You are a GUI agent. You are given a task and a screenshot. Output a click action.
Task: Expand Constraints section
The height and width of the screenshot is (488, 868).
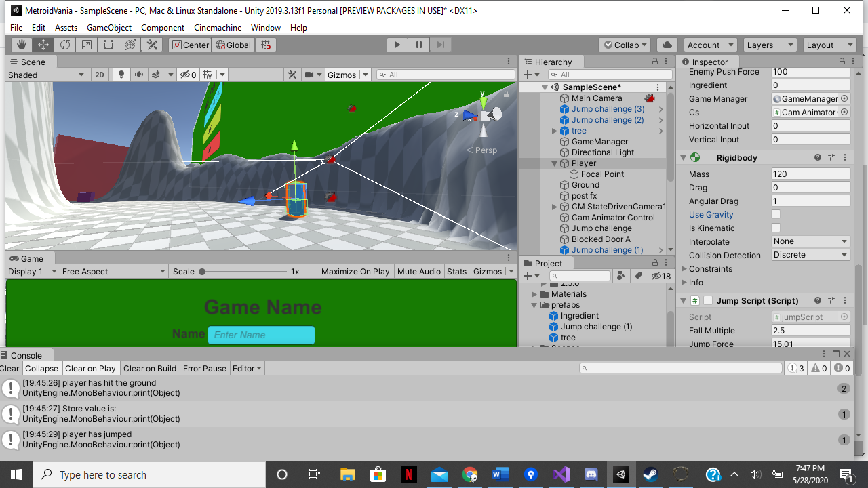[x=684, y=269]
